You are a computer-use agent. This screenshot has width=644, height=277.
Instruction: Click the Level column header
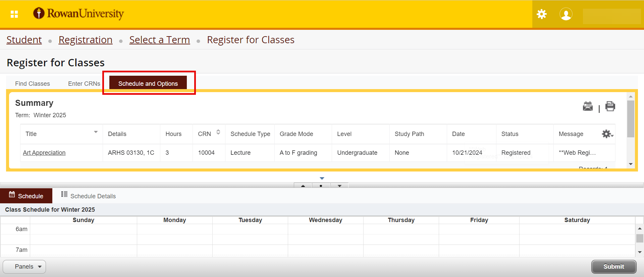(361, 134)
